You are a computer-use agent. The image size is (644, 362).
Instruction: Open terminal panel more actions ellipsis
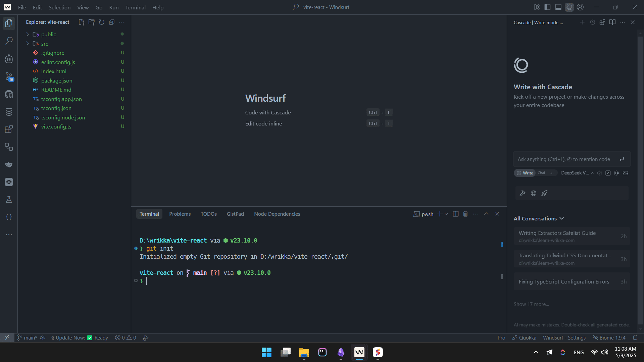476,214
